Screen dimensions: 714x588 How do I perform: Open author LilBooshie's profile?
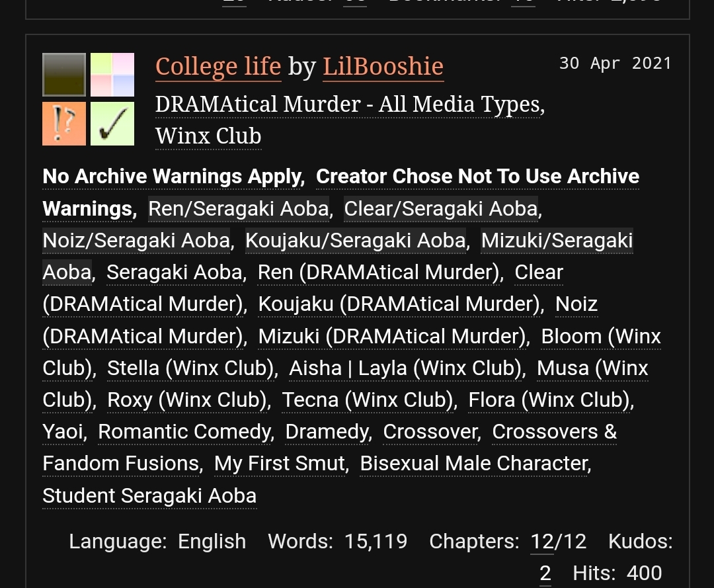coord(383,66)
